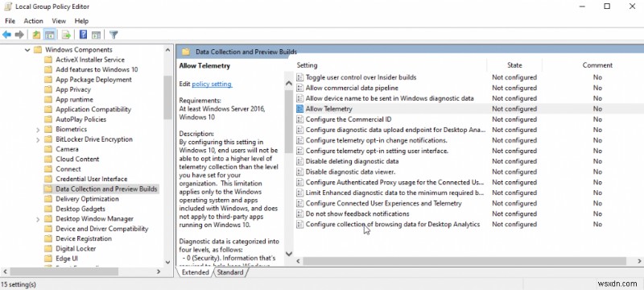
Task: Click the description pane scroll-up arrow
Action: [x=289, y=83]
